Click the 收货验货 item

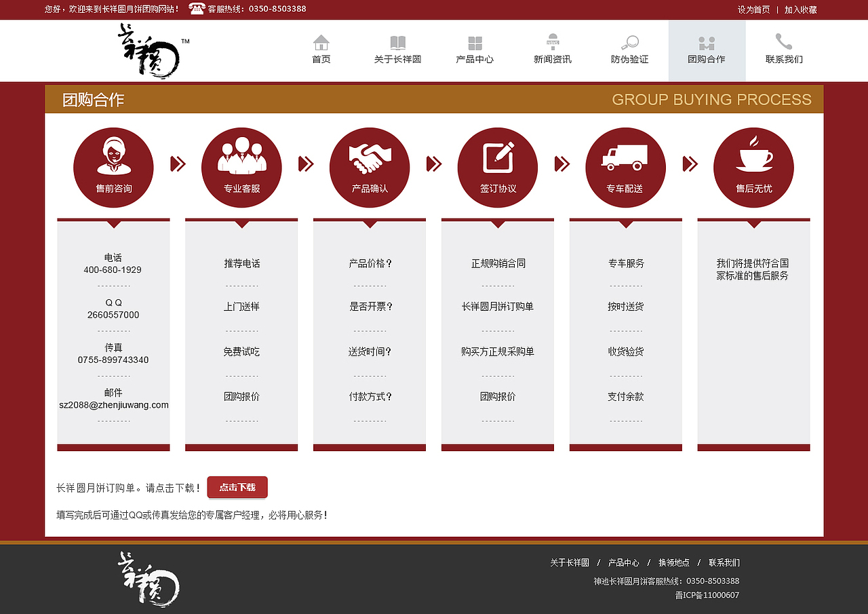point(626,351)
